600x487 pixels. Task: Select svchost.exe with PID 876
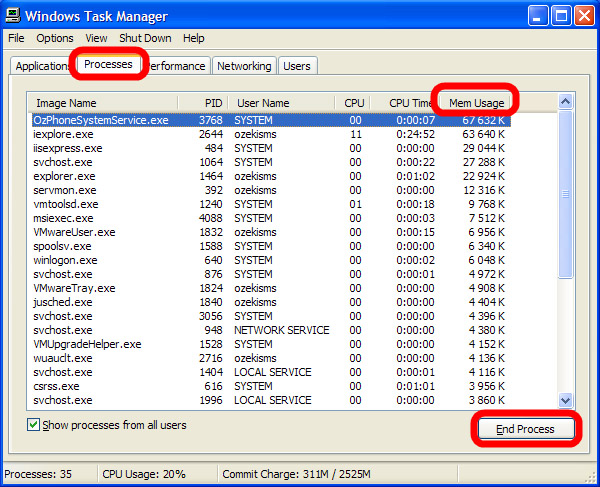pyautogui.click(x=271, y=274)
